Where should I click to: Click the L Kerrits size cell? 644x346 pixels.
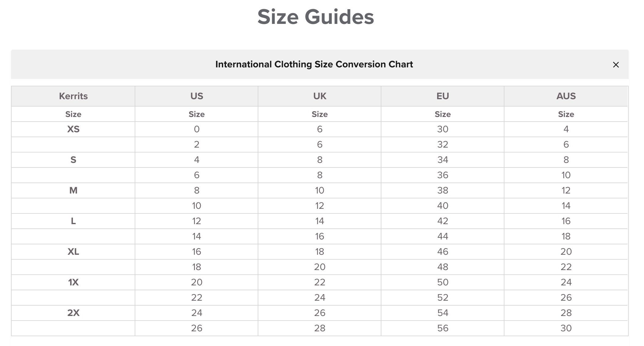coord(73,221)
